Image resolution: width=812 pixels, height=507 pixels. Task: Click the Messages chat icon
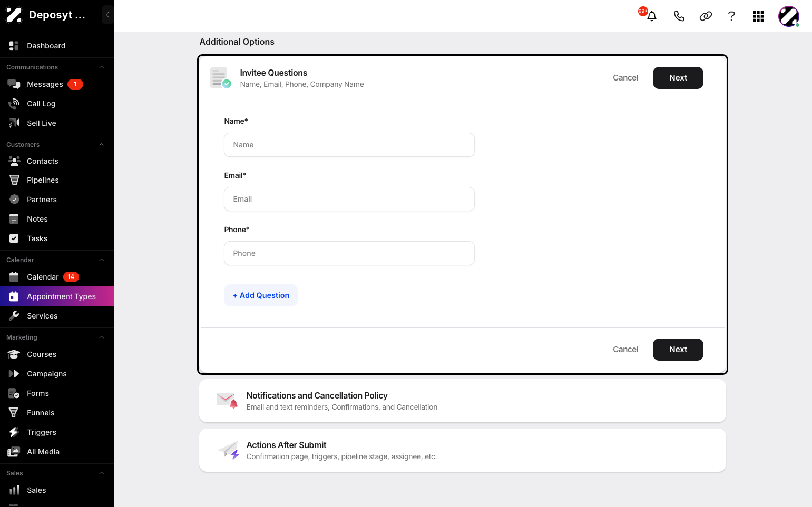pyautogui.click(x=14, y=84)
